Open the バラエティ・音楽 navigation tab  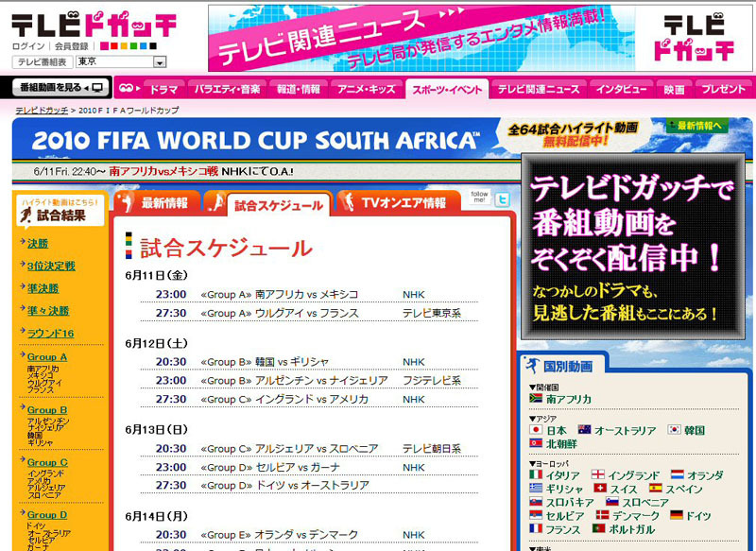pos(227,89)
